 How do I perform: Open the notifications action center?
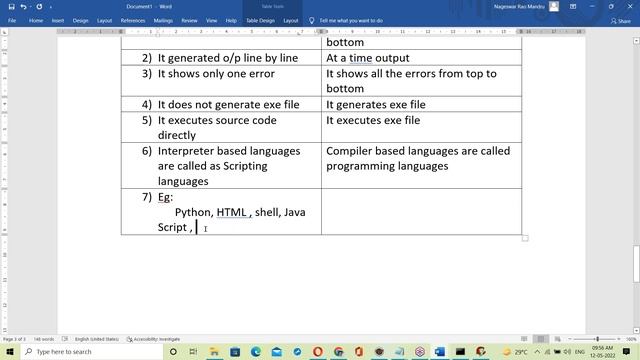click(627, 351)
